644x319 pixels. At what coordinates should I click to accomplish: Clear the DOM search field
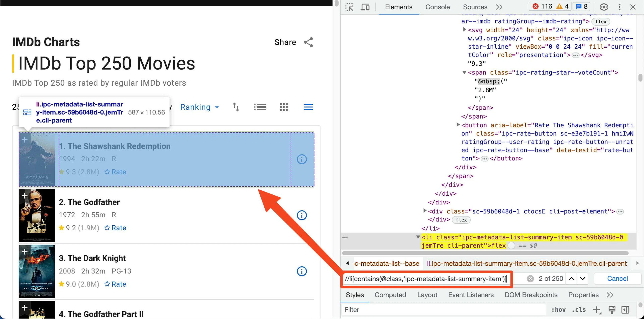tap(530, 279)
